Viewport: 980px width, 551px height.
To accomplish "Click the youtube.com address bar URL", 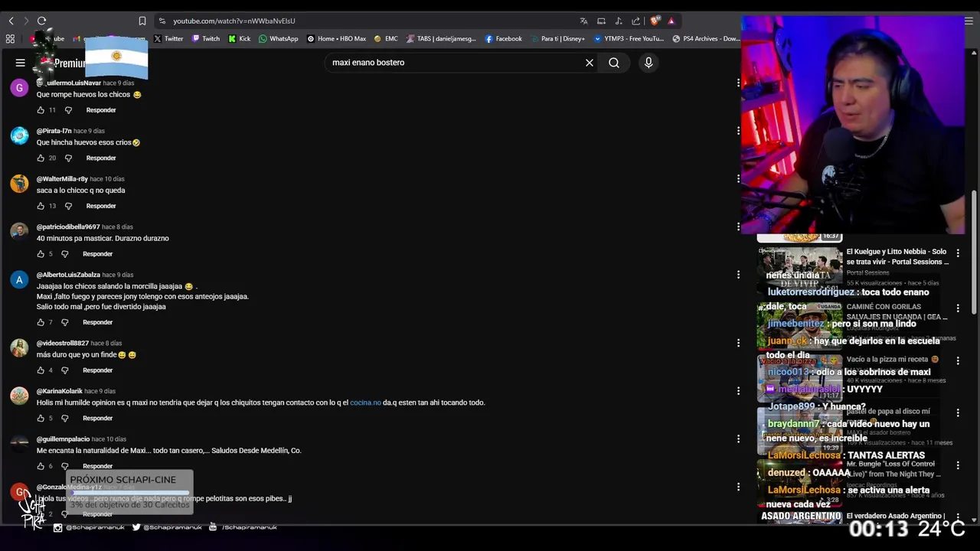I will 234,21.
